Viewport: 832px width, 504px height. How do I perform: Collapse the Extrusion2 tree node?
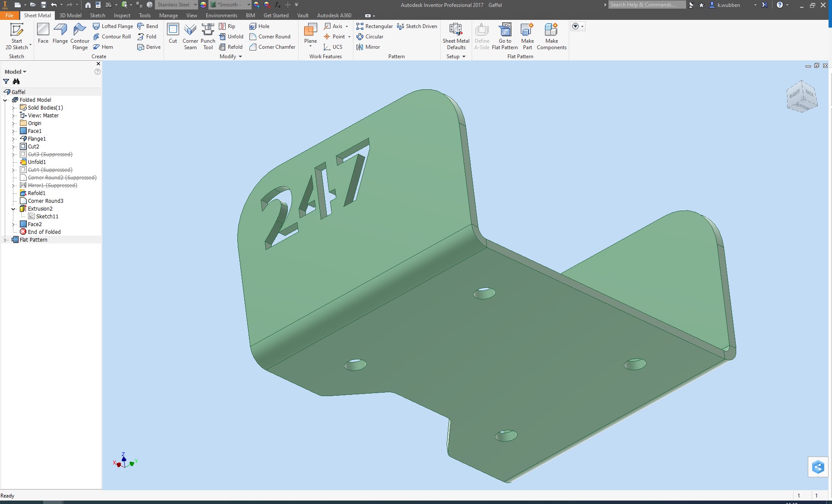click(13, 209)
